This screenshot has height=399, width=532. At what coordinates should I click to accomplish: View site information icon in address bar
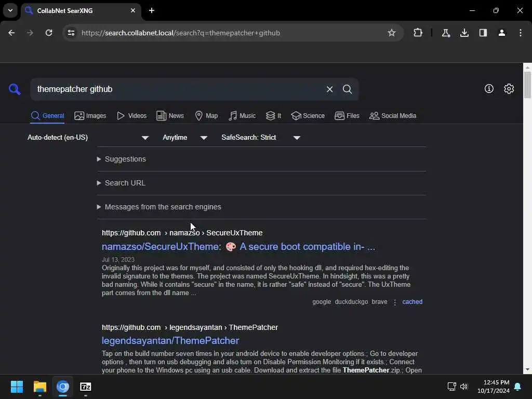point(71,33)
